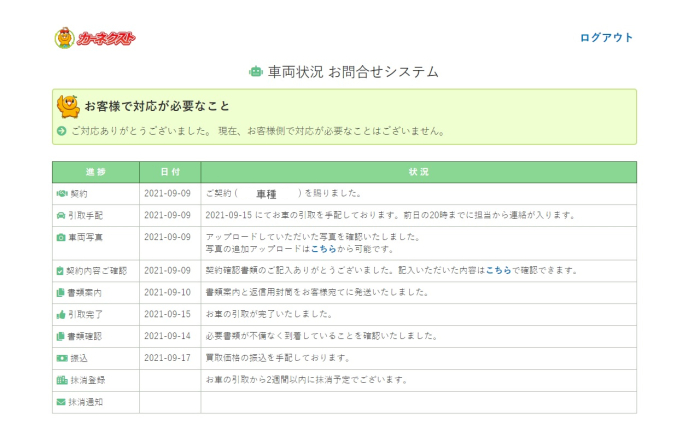
Task: Click the robot icon beside the page title
Action: (x=256, y=72)
